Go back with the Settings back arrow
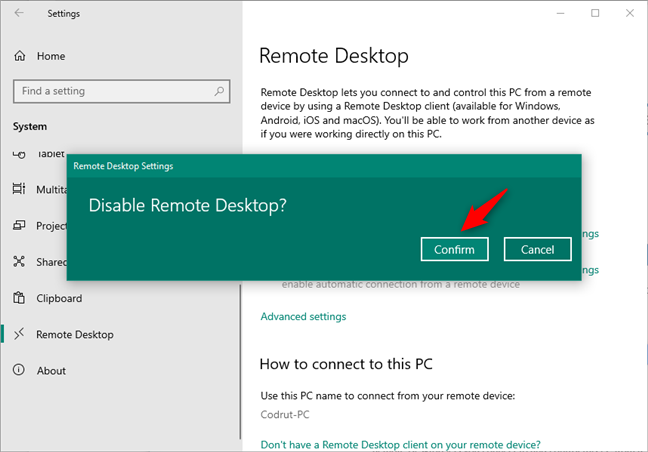648x452 pixels. [19, 13]
